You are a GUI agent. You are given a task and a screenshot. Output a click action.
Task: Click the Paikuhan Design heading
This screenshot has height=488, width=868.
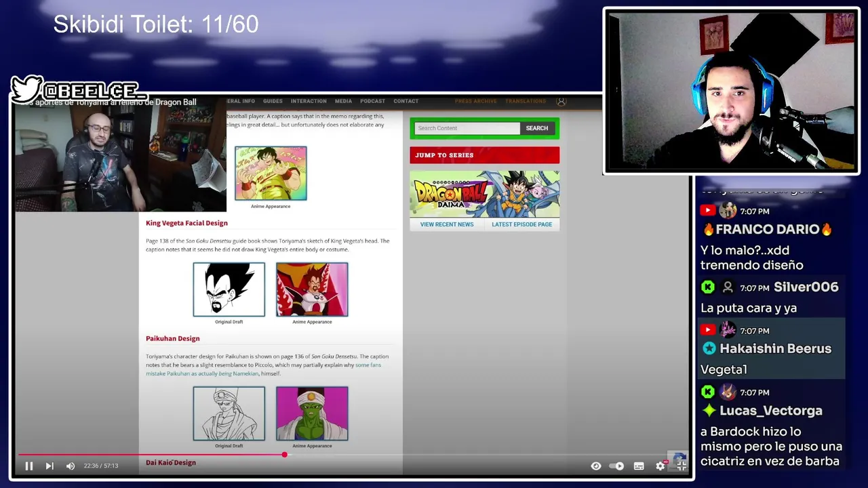[x=172, y=338]
